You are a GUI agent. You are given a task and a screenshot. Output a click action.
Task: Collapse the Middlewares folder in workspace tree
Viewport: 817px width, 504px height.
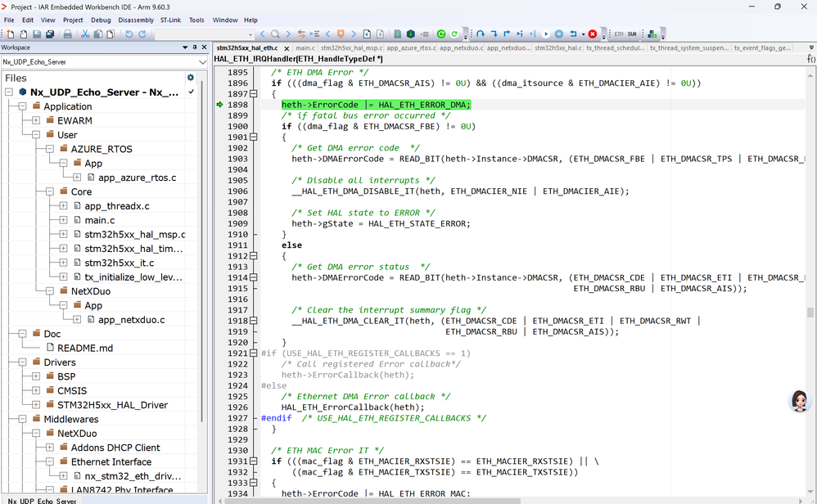coord(22,419)
